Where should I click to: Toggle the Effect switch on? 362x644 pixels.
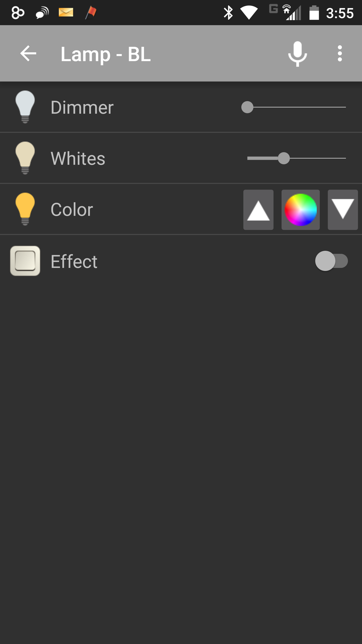331,261
